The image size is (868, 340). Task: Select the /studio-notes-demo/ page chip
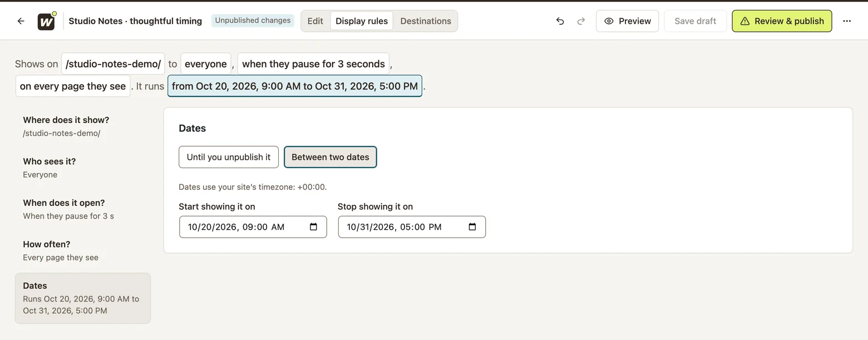[x=113, y=64]
